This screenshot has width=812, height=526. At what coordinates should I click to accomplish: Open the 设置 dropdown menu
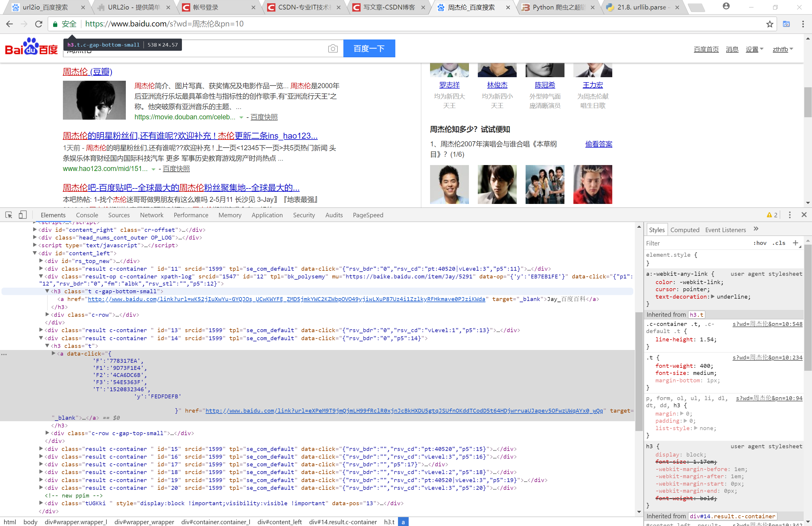click(x=754, y=50)
